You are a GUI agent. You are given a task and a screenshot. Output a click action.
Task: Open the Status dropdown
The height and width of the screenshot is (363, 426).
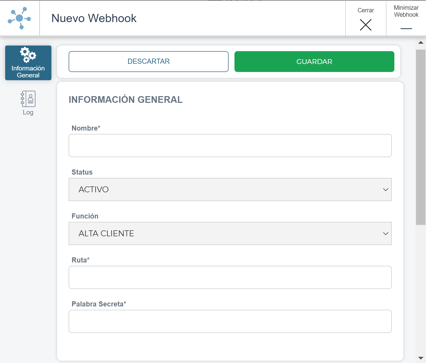tap(230, 189)
